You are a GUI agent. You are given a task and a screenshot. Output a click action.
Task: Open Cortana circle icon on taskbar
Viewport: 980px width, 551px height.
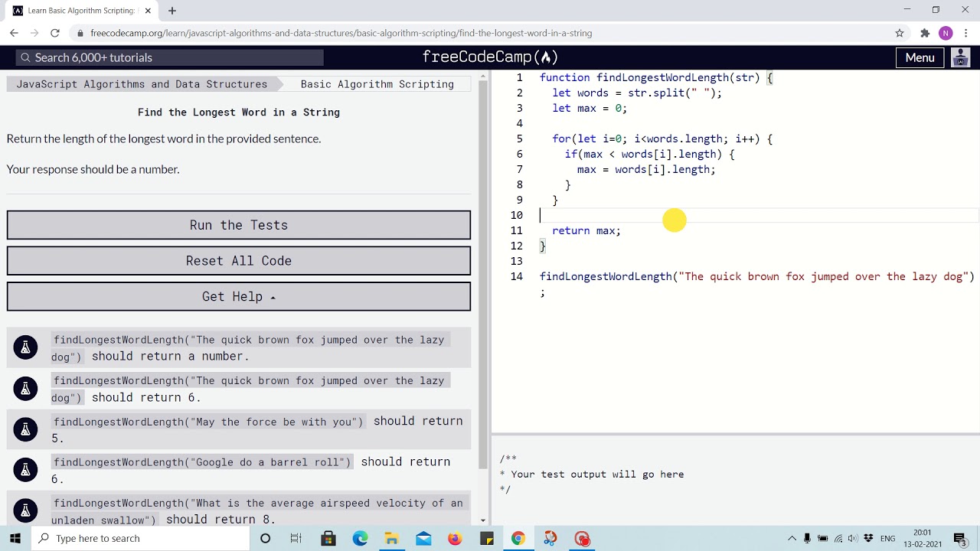[x=266, y=539]
